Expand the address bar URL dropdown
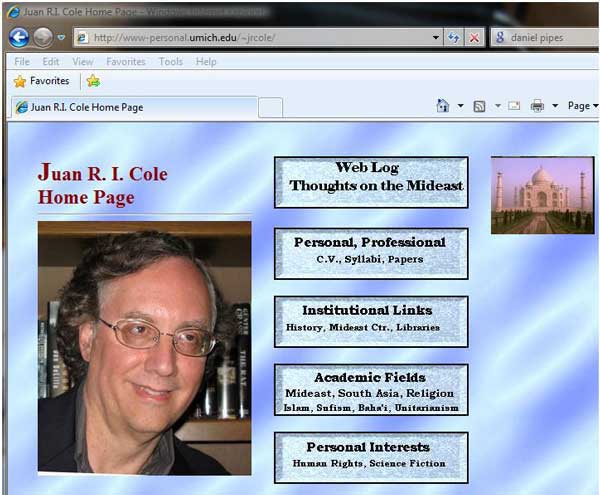Viewport: 600px width, 495px height. point(436,38)
